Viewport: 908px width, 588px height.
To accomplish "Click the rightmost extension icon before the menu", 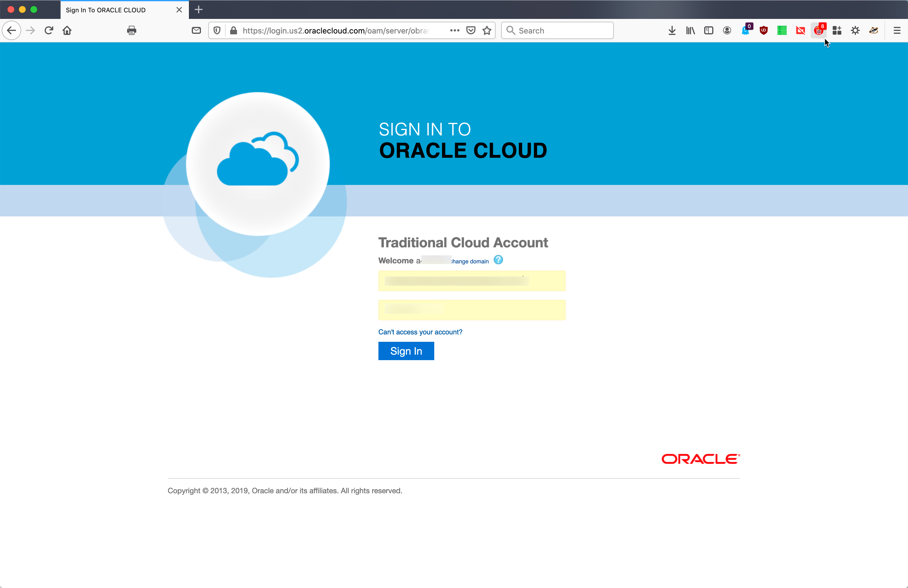I will (x=874, y=31).
